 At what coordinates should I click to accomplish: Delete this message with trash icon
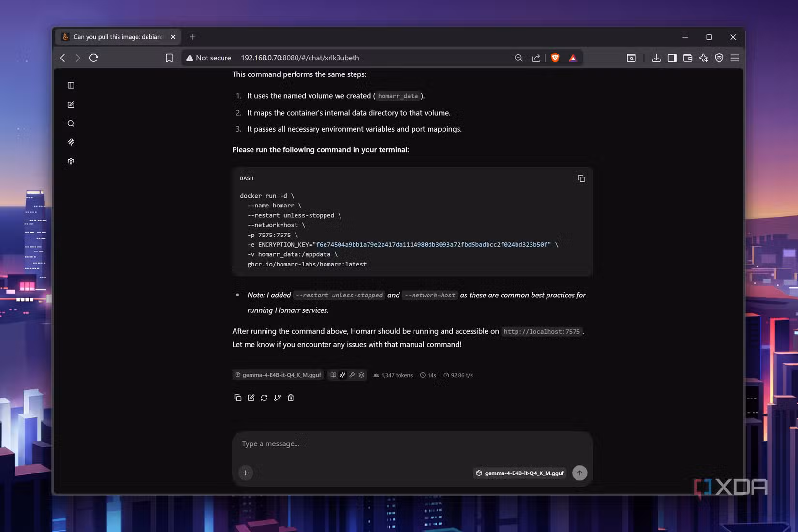pos(291,398)
